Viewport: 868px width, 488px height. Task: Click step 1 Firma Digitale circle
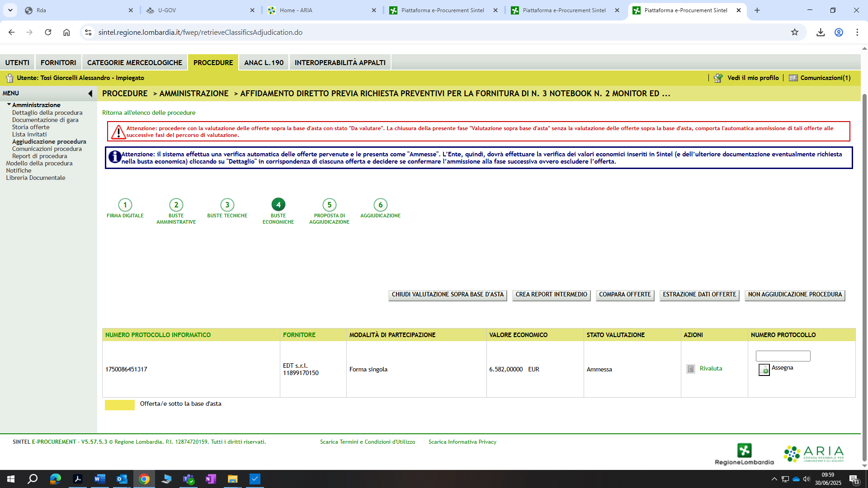tap(125, 205)
